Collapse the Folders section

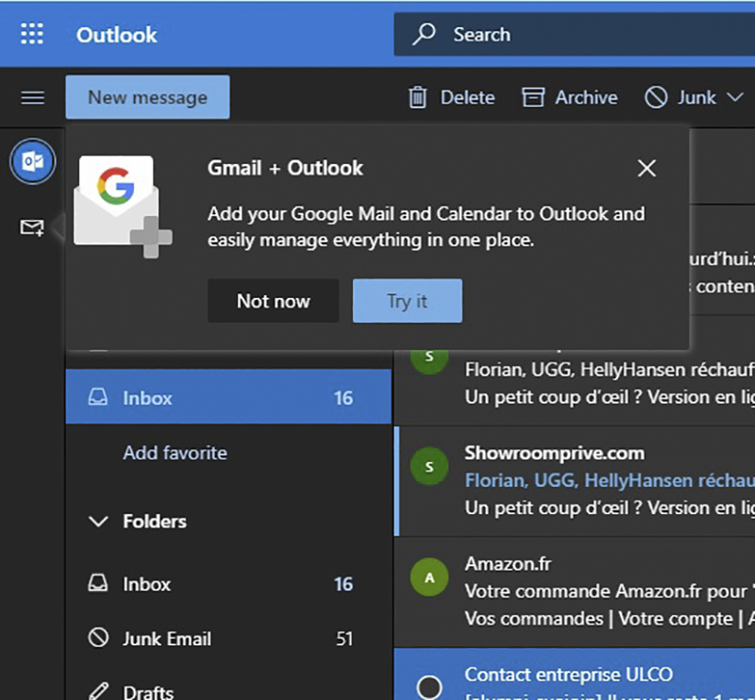click(x=99, y=521)
